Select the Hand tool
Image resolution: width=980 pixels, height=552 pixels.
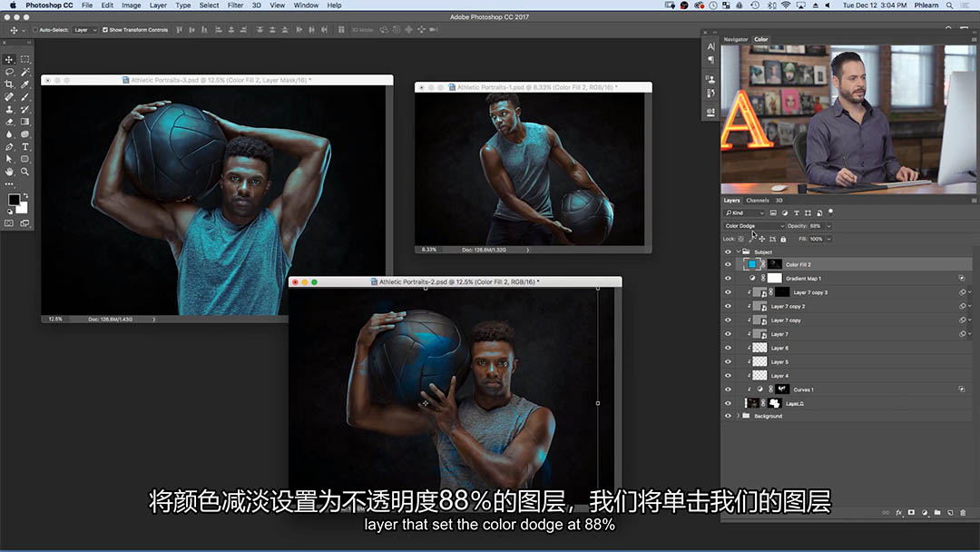[x=10, y=171]
